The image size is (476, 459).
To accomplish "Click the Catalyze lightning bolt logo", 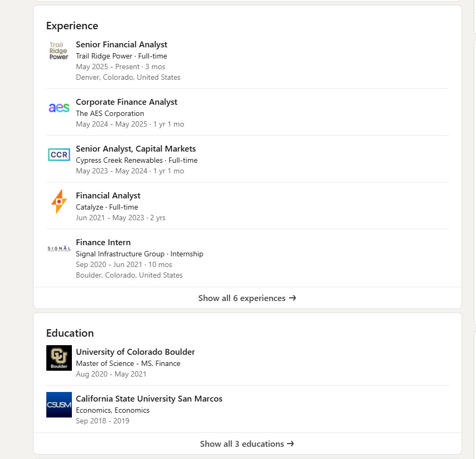I will [59, 202].
